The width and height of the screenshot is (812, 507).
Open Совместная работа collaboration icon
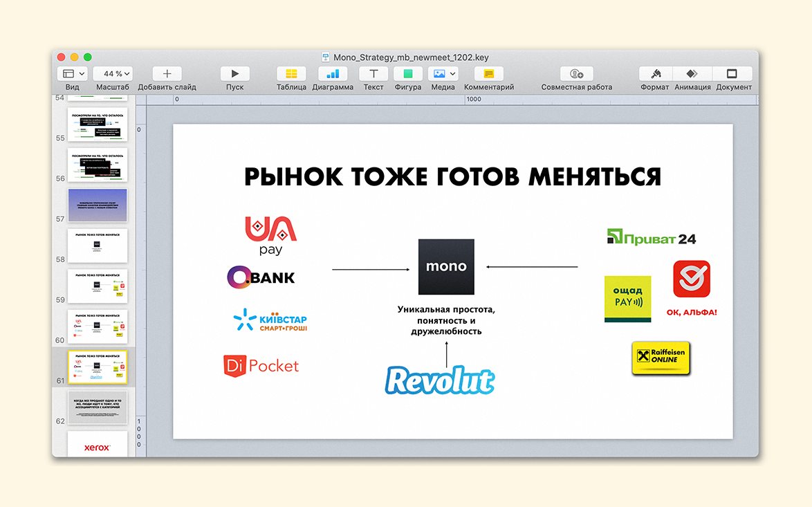[576, 73]
